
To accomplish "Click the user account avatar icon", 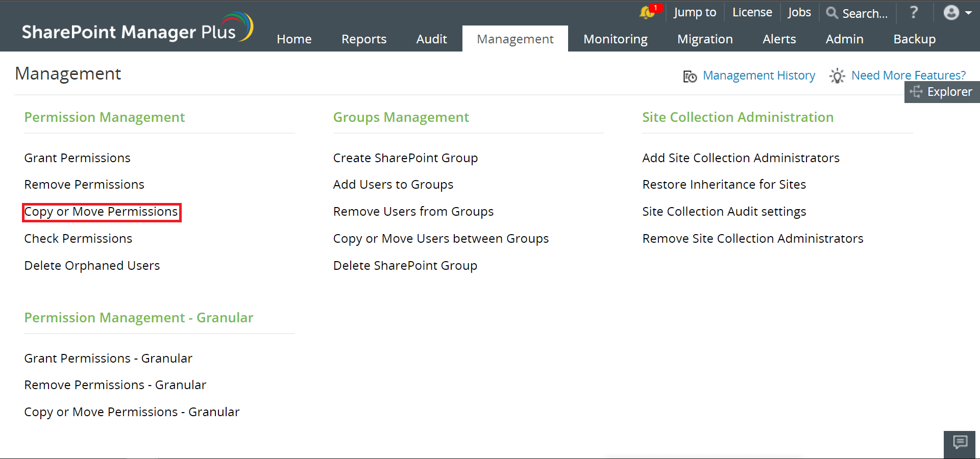I will [x=950, y=13].
